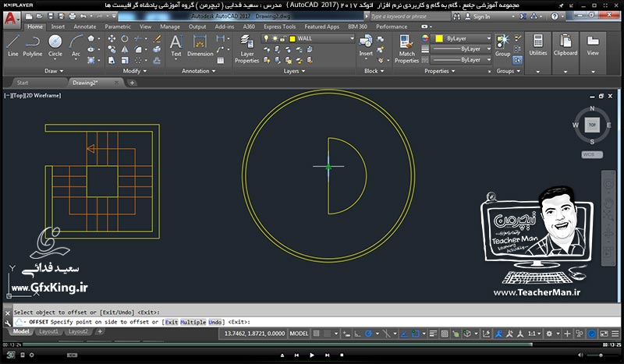Toggle polar tracking in status bar
Screen dimensions: 624x364
click(x=368, y=334)
